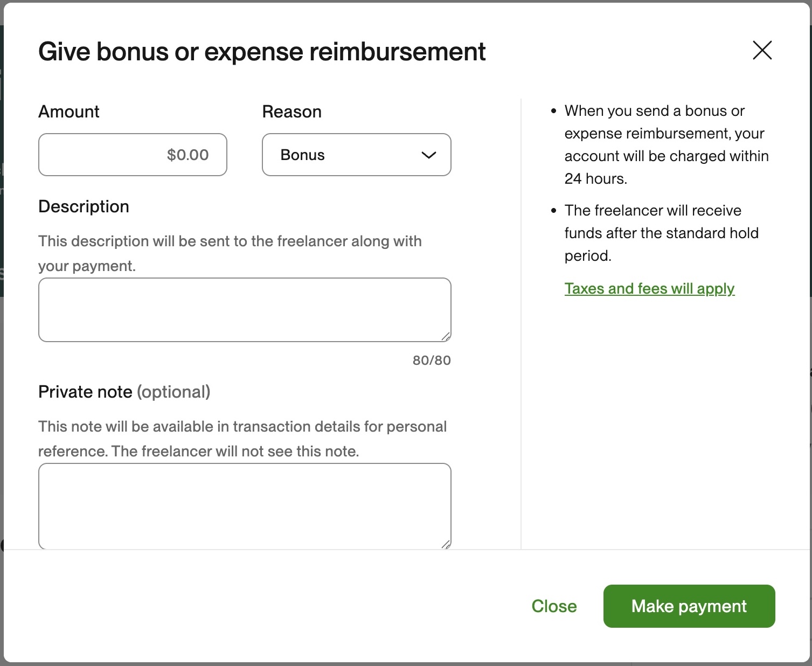
Task: Click the Private note resize handle
Action: pyautogui.click(x=446, y=545)
